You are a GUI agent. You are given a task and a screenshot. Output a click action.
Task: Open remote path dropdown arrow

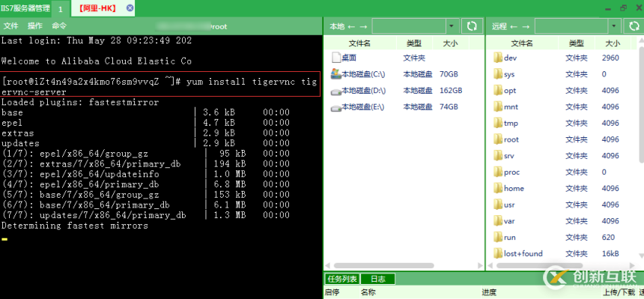pos(615,26)
